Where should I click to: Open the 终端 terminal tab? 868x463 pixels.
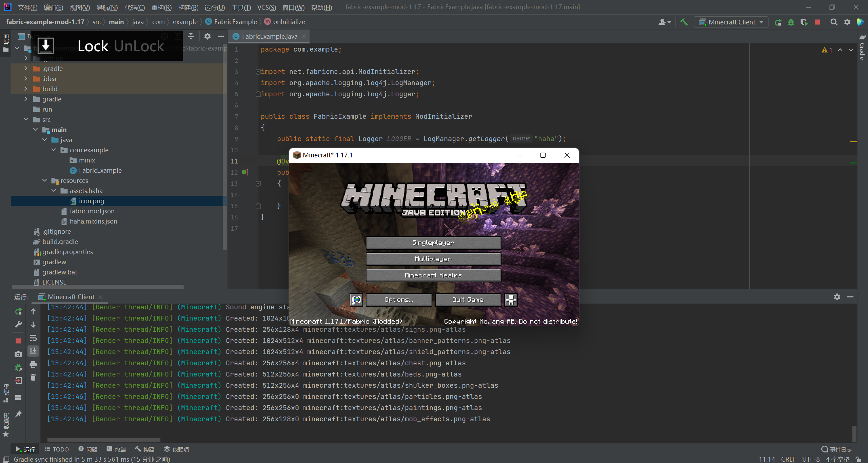pos(116,449)
